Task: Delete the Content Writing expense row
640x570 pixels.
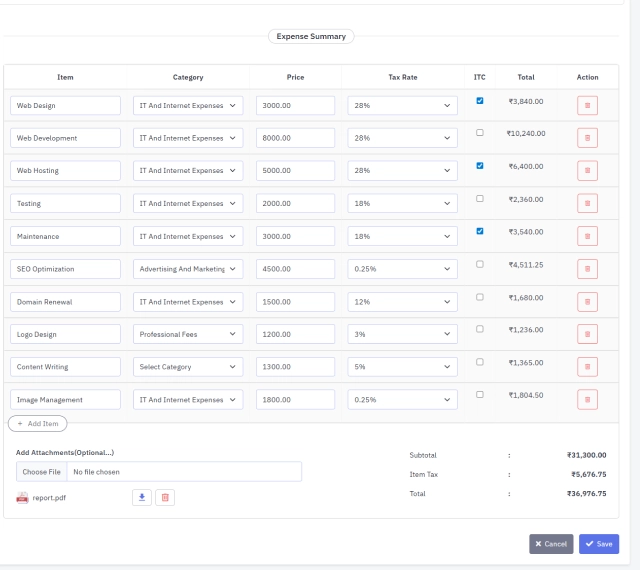Action: click(x=587, y=367)
